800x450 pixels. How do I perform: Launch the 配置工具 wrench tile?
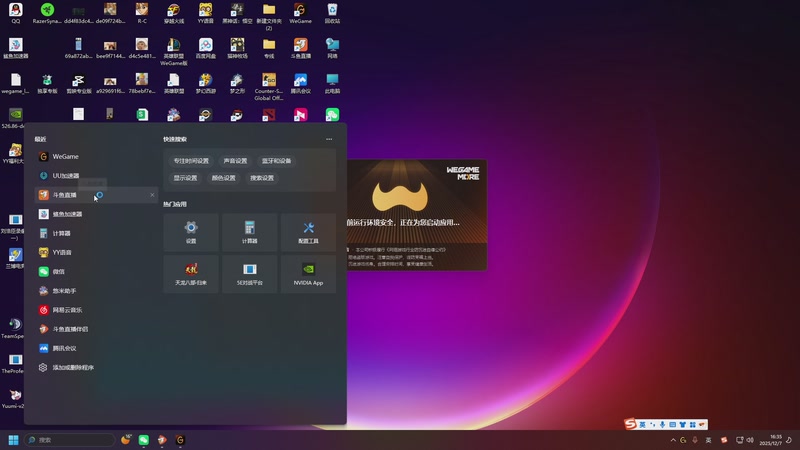click(x=308, y=233)
